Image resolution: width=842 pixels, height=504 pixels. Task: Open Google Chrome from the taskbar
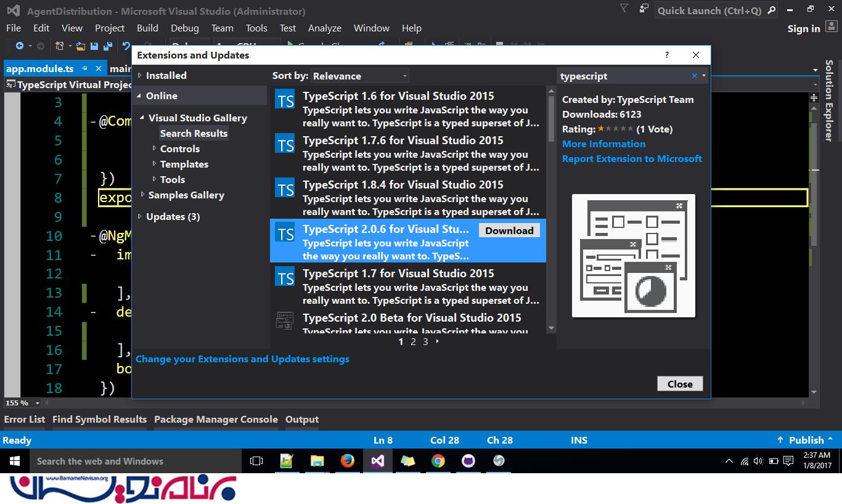pos(438,461)
